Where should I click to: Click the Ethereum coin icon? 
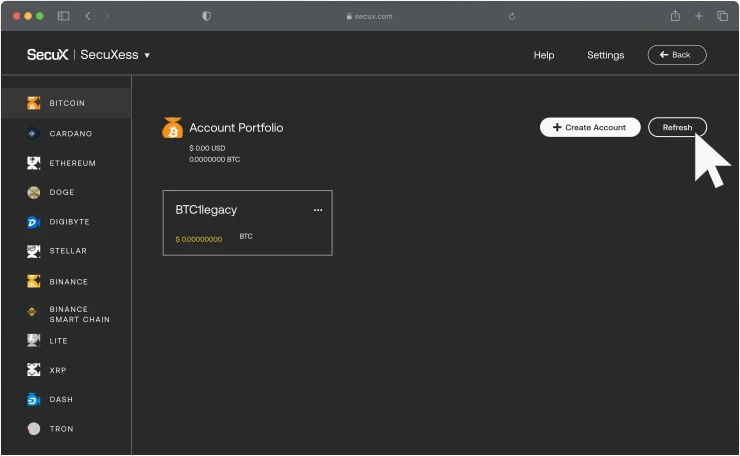[x=34, y=163]
